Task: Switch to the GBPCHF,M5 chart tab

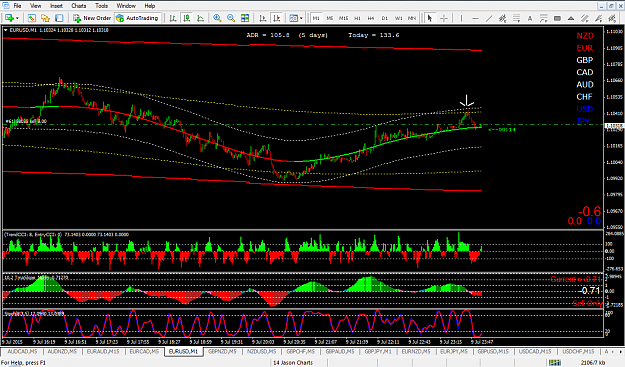Action: [301, 351]
